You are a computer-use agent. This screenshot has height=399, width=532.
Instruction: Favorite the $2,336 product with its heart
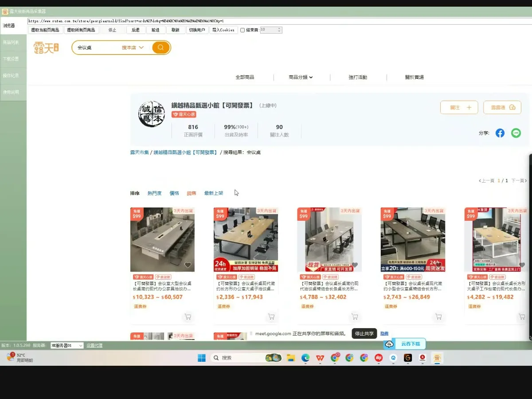coord(271,265)
